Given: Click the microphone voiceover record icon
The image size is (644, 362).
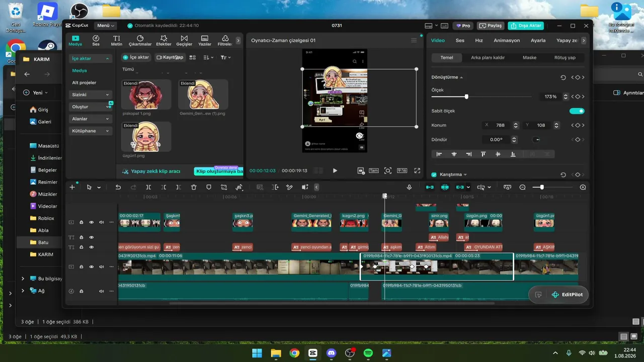Looking at the screenshot, I should click(x=409, y=187).
